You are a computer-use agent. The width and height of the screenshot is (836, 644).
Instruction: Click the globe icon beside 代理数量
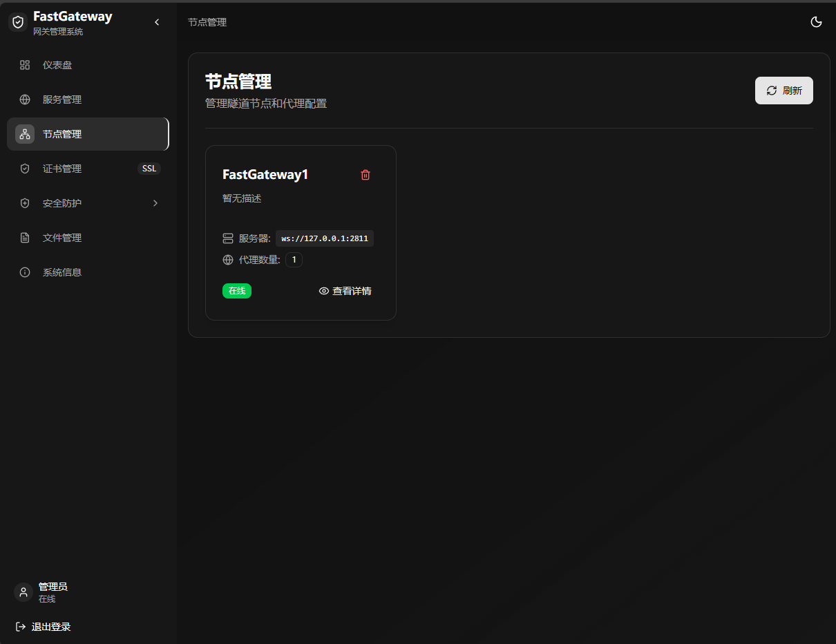(228, 260)
